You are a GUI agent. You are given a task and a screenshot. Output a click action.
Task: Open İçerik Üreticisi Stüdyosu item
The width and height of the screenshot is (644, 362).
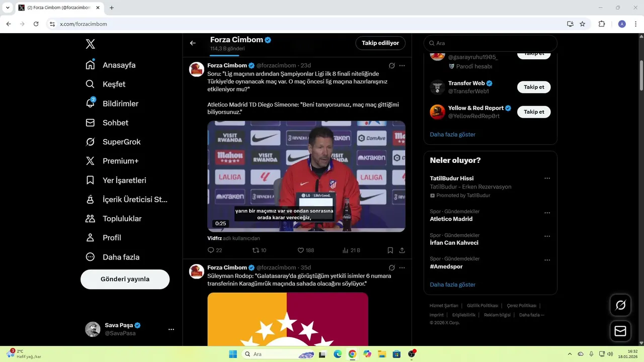click(127, 200)
